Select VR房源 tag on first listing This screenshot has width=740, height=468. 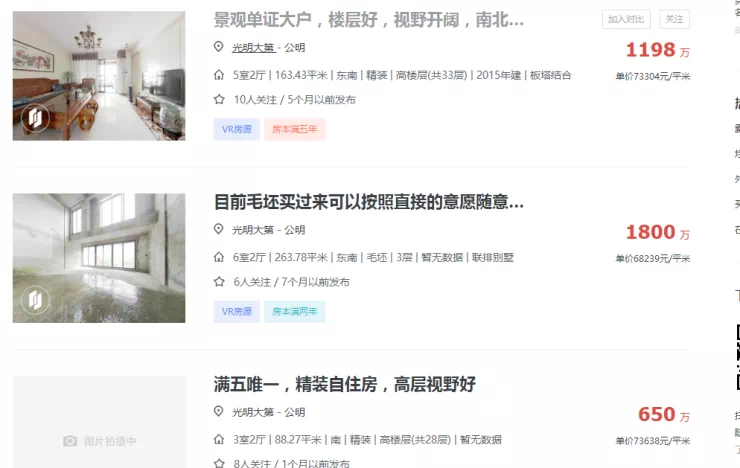click(237, 129)
